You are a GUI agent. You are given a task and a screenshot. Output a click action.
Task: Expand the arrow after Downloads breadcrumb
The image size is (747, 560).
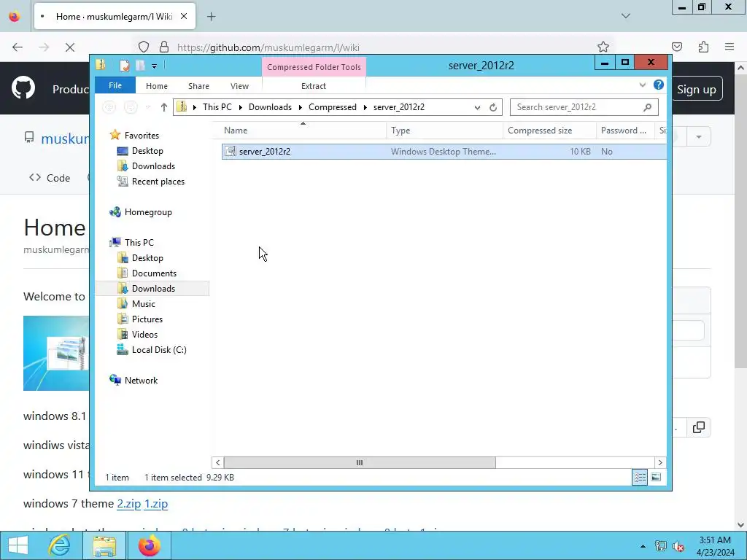[x=300, y=108]
